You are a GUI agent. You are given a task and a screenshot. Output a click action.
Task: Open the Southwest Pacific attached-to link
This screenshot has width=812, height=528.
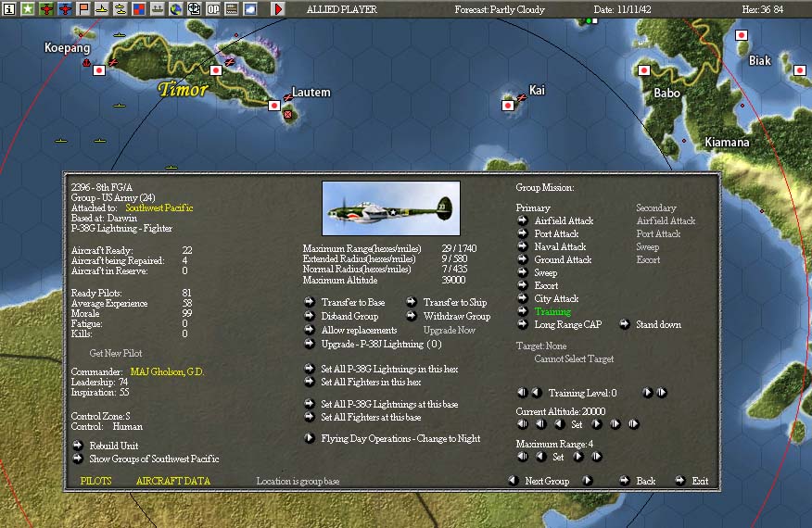[159, 207]
